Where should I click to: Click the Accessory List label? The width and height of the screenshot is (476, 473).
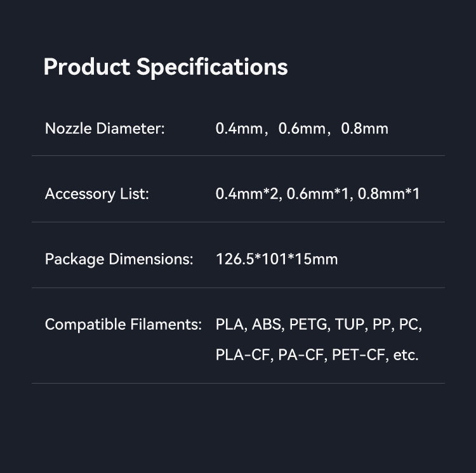96,194
